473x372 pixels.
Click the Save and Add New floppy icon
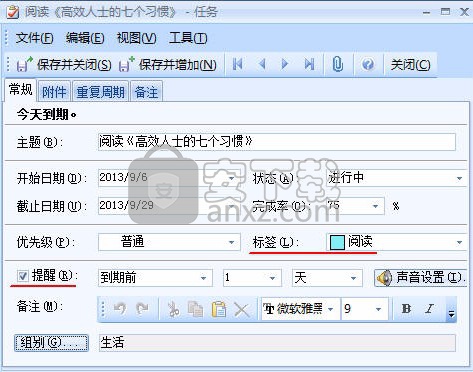pos(126,64)
